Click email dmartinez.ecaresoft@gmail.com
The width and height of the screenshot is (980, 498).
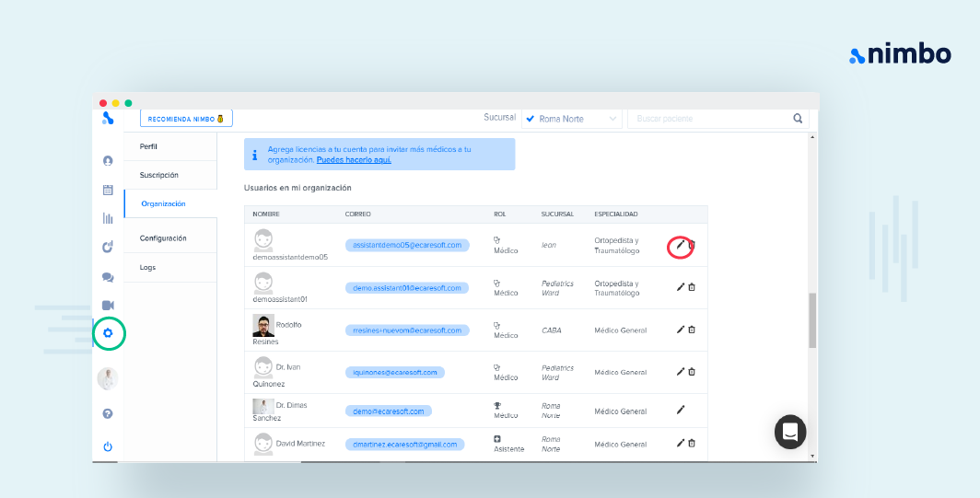pyautogui.click(x=404, y=445)
